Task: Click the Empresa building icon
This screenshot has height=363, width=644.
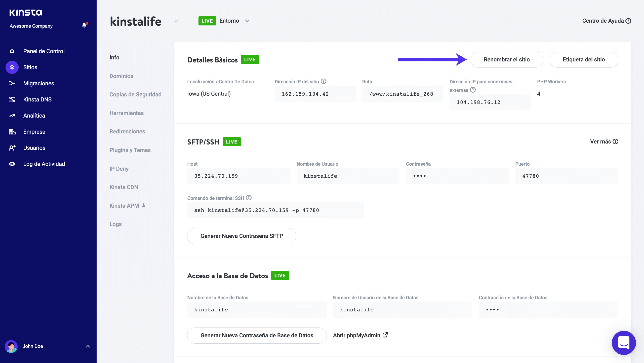Action: pyautogui.click(x=12, y=132)
